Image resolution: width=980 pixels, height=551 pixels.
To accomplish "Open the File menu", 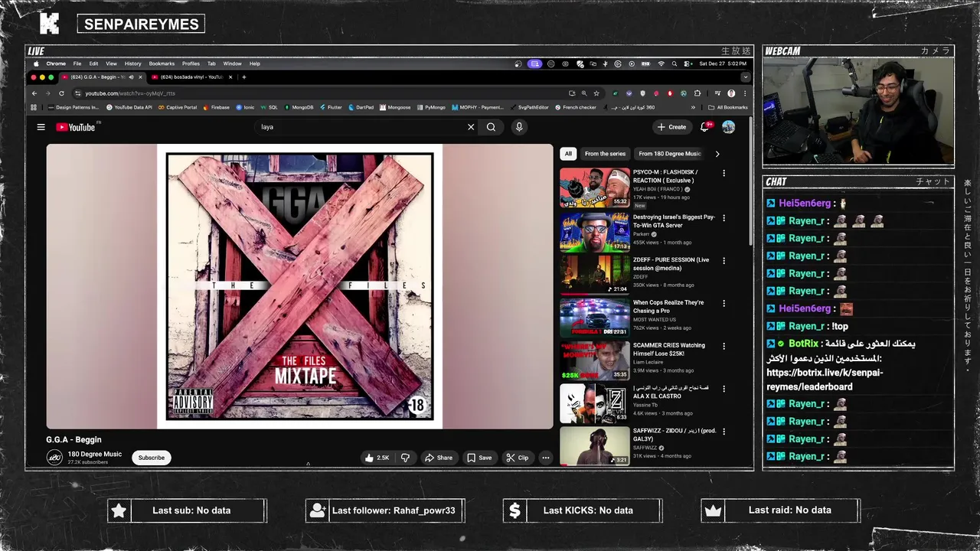I will click(x=77, y=64).
